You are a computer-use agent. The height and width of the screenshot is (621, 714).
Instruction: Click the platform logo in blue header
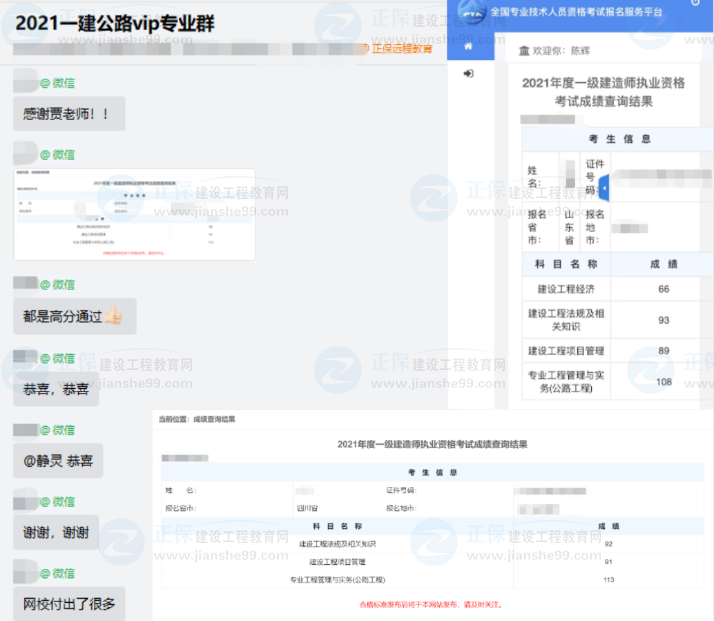point(471,12)
